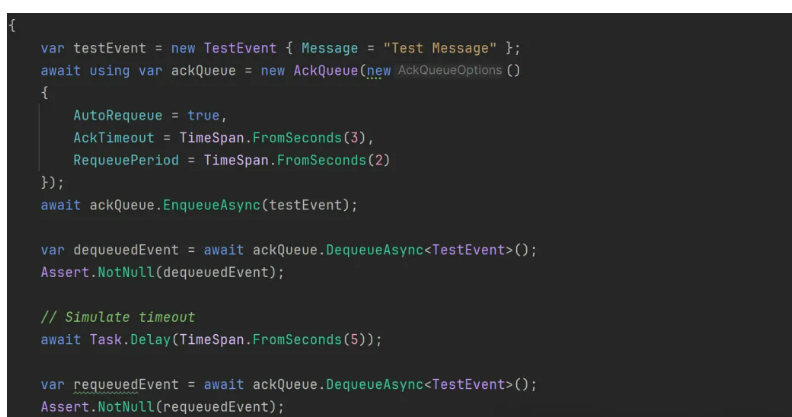
Task: Click the Message property in initializer
Action: [x=329, y=48]
